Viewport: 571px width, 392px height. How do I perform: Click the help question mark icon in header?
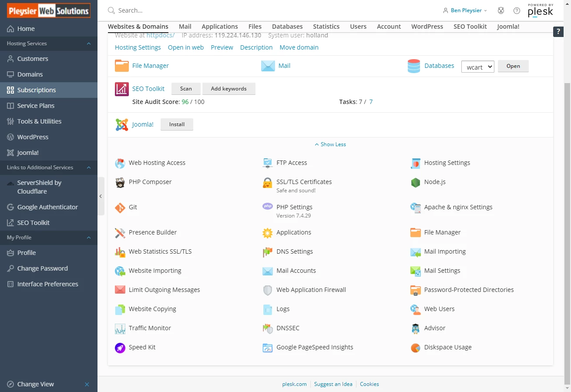[x=517, y=10]
